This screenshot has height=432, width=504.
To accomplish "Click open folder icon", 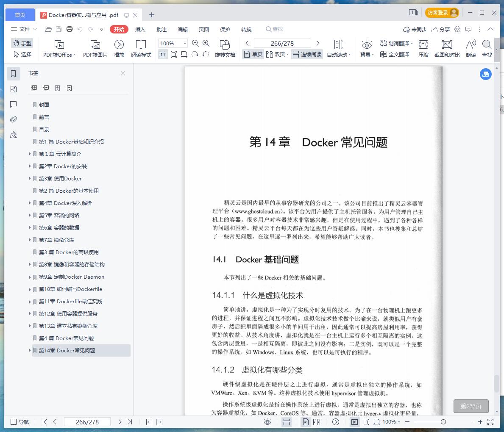I will pyautogui.click(x=48, y=29).
